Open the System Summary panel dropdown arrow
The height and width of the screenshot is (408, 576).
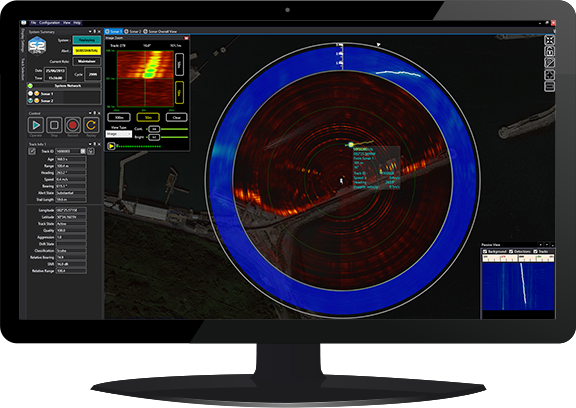(x=90, y=32)
